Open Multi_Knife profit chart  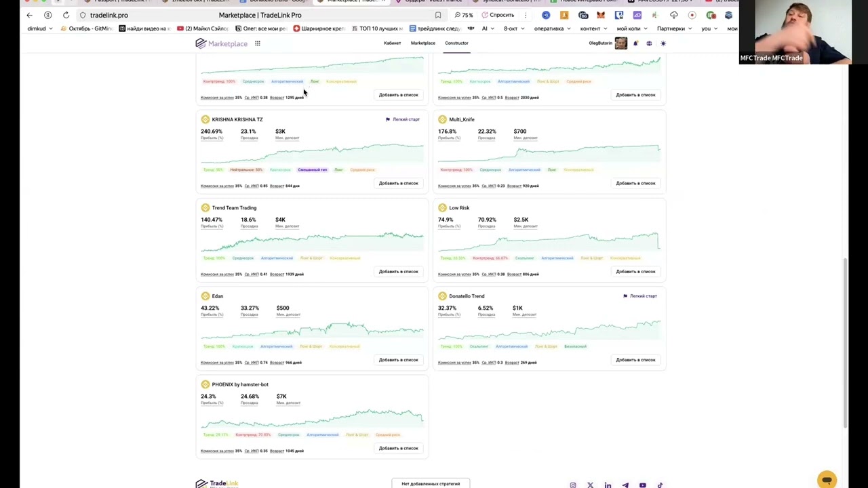click(x=549, y=152)
